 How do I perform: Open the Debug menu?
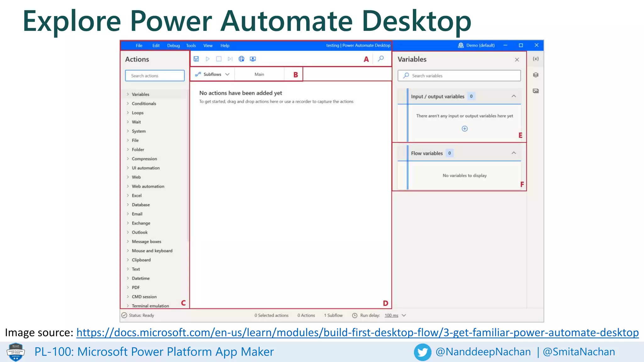tap(173, 46)
